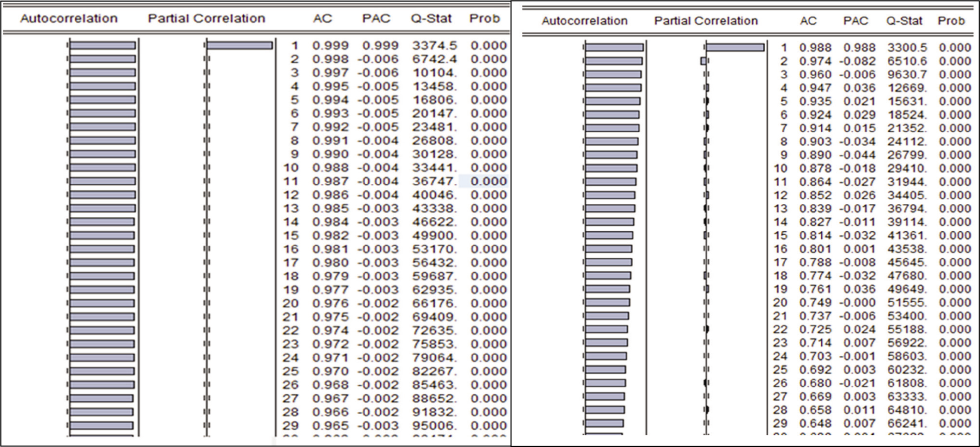
Task: Click the AC header in left table
Action: coord(322,18)
